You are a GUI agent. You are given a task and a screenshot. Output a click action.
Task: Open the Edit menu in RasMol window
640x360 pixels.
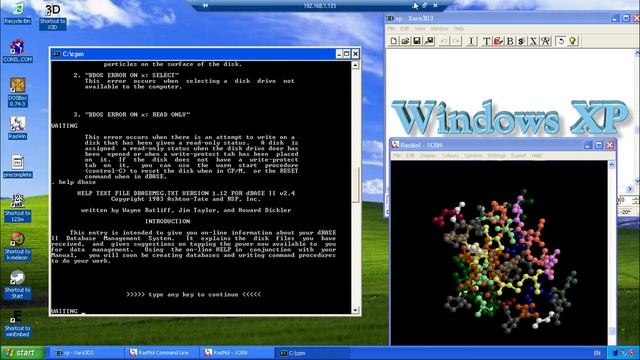click(x=410, y=156)
